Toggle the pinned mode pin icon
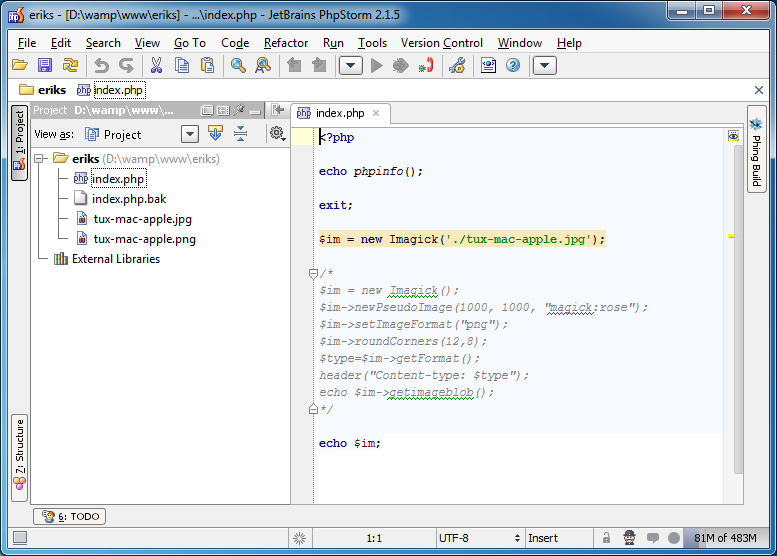777x556 pixels. (x=239, y=110)
